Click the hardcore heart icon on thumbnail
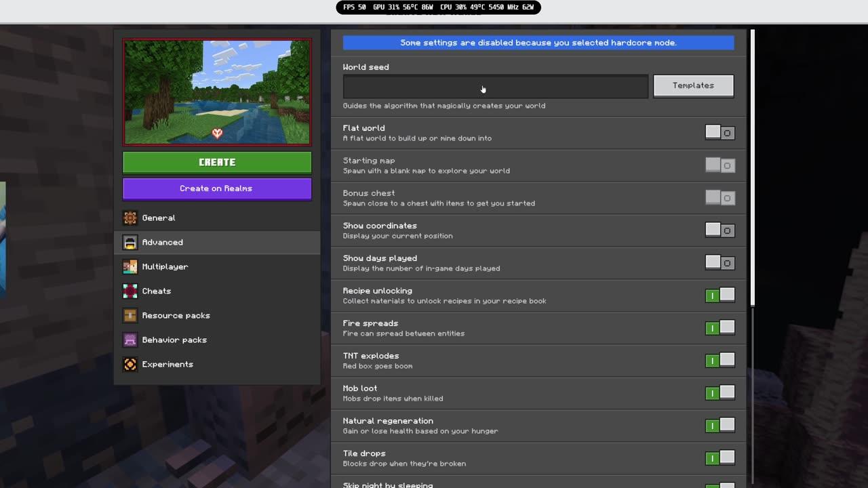868x488 pixels. pos(217,133)
